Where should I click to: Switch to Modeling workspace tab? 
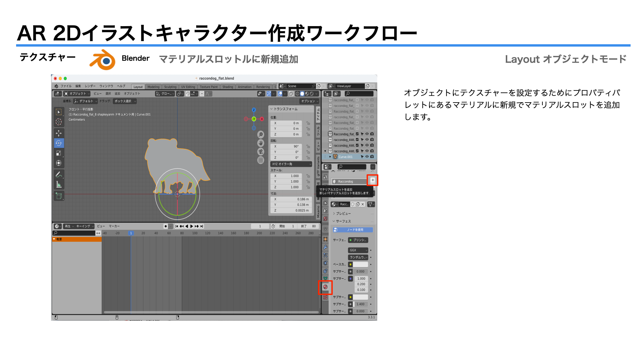154,87
